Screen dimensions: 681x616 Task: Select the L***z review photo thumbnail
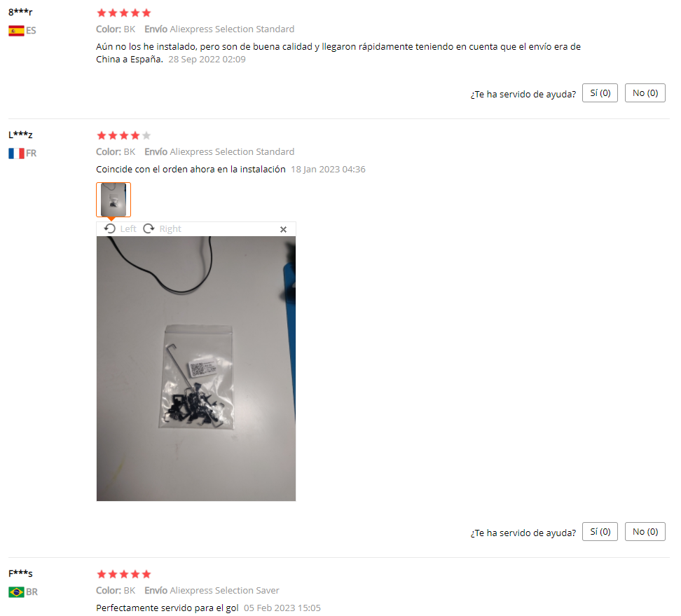(113, 200)
